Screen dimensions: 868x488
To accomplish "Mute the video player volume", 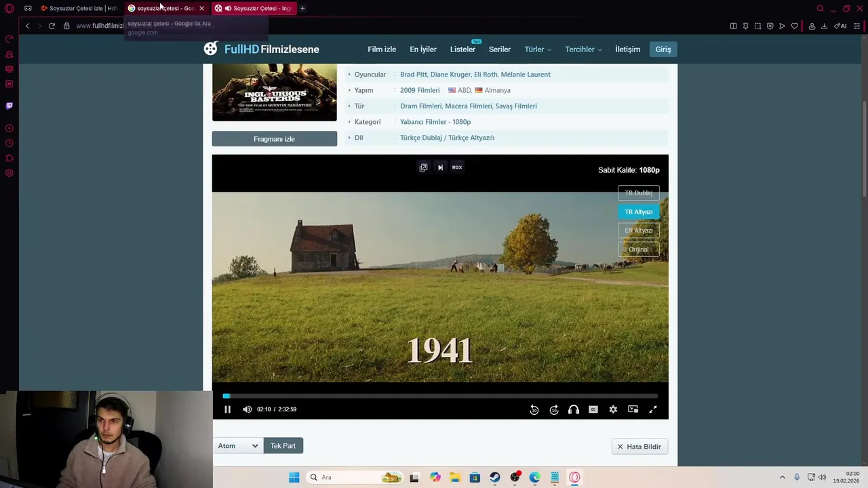I will click(247, 409).
